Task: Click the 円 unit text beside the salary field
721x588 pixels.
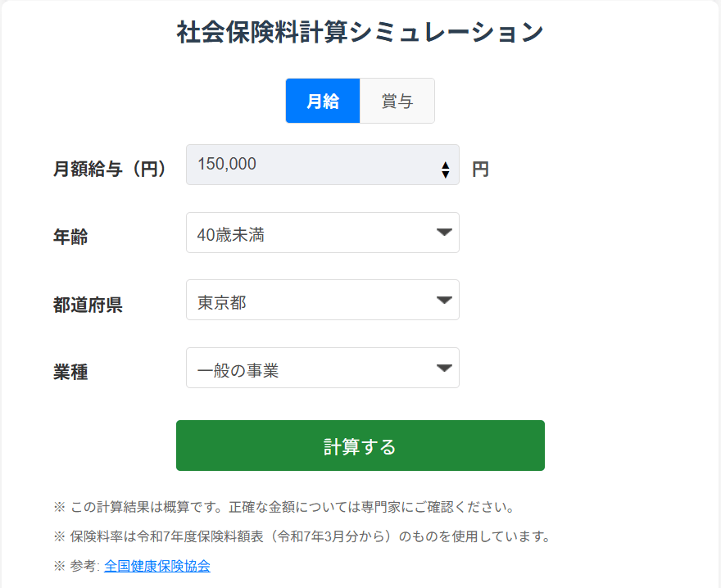Action: 480,170
